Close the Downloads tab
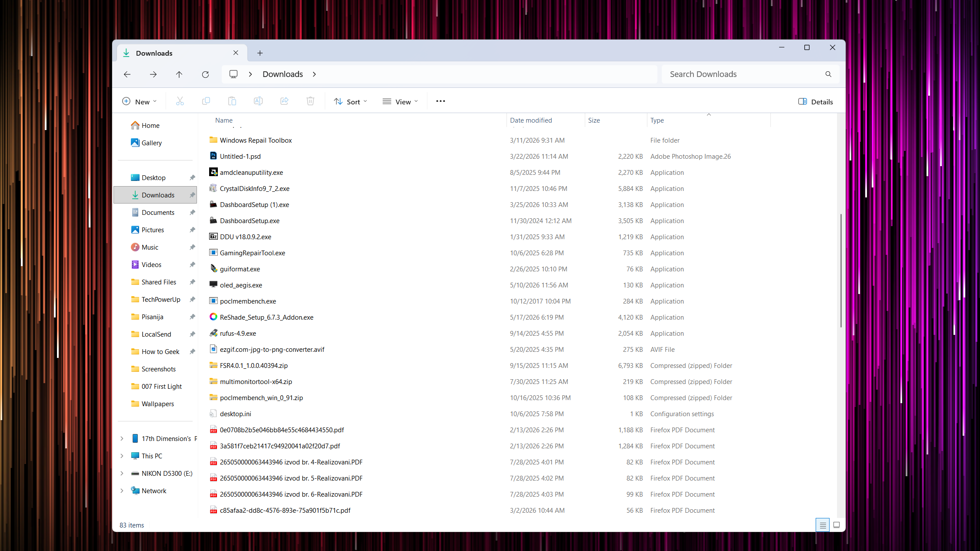The height and width of the screenshot is (551, 980). [x=236, y=53]
